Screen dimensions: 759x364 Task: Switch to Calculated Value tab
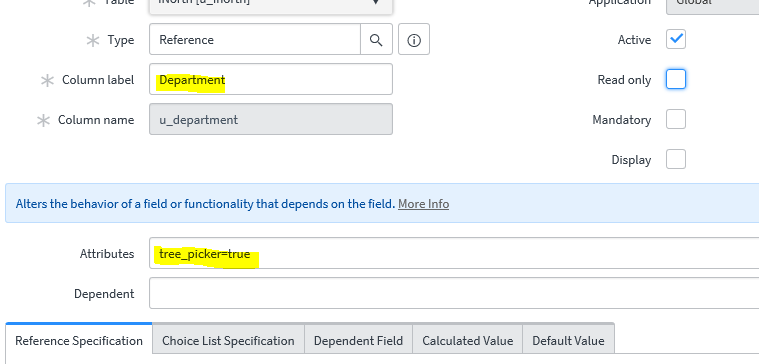[x=468, y=341]
